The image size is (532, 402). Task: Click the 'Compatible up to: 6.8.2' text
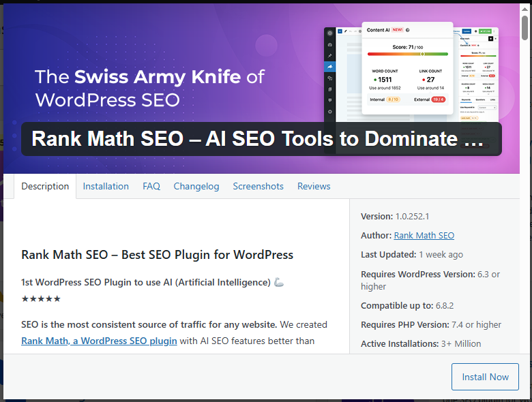(x=407, y=305)
